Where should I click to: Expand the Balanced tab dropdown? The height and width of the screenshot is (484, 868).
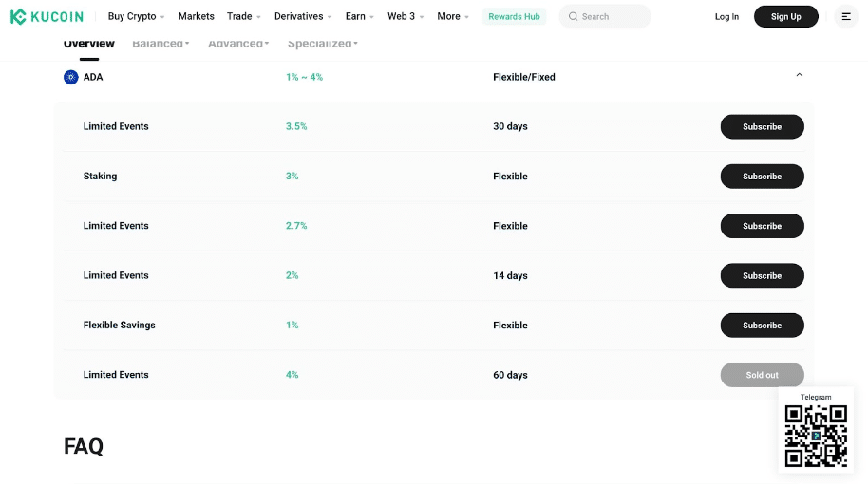[160, 43]
